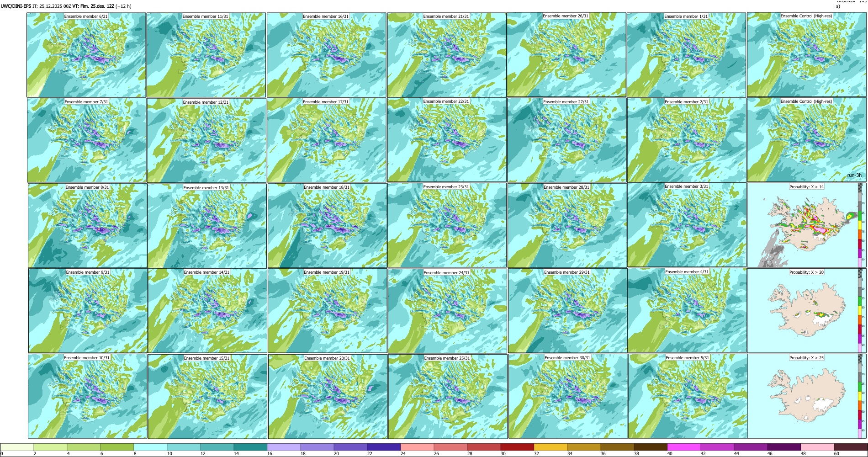The width and height of the screenshot is (868, 457).
Task: Select the Ensemble member 3/31 map
Action: click(x=687, y=225)
